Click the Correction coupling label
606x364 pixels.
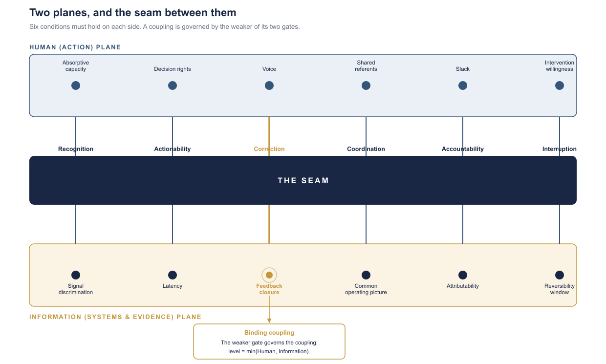click(269, 149)
